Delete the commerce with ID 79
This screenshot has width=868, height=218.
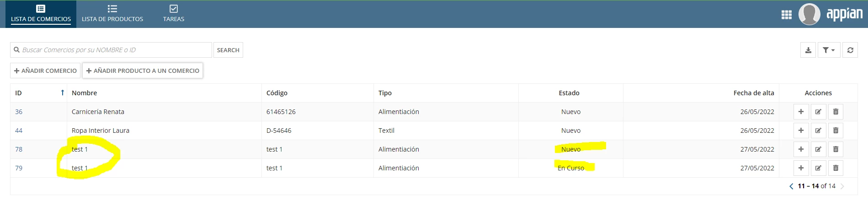click(836, 168)
